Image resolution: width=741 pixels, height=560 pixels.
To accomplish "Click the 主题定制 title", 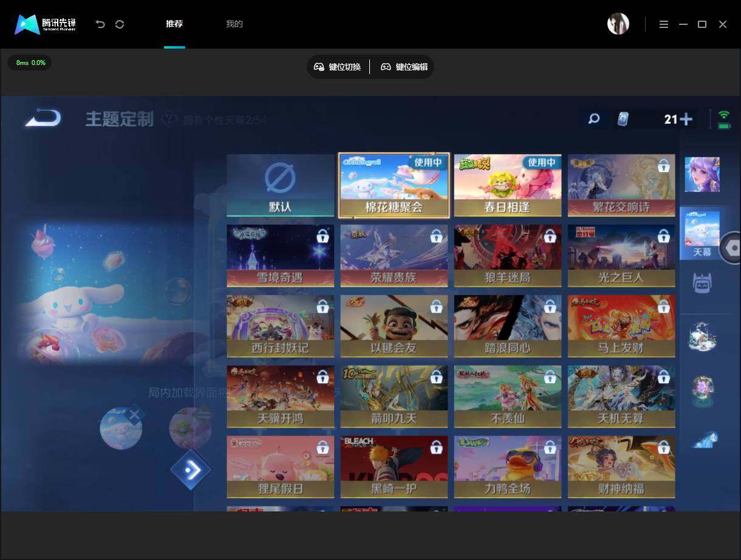I will [119, 119].
